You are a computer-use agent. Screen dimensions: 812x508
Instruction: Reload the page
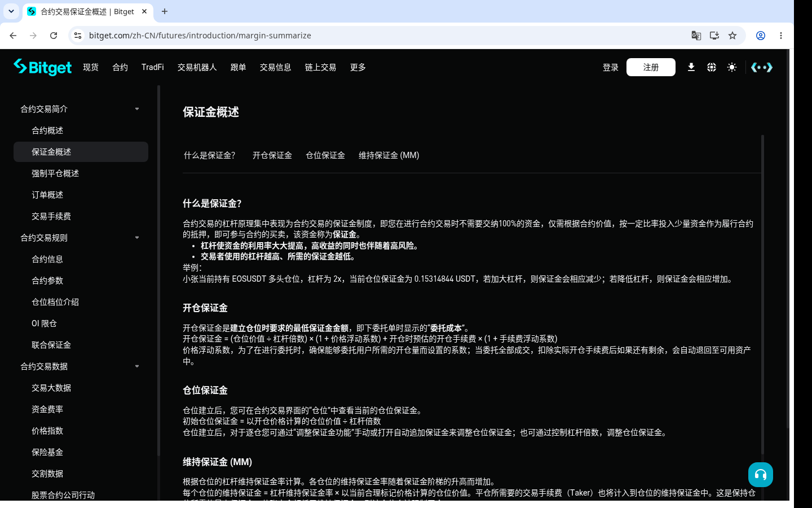click(54, 36)
